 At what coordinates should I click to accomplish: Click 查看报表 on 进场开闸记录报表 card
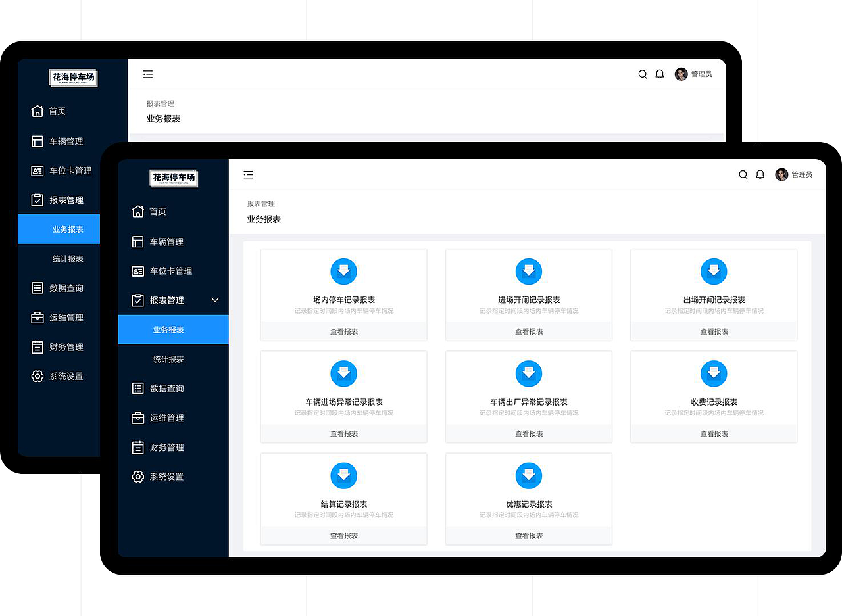coord(528,331)
